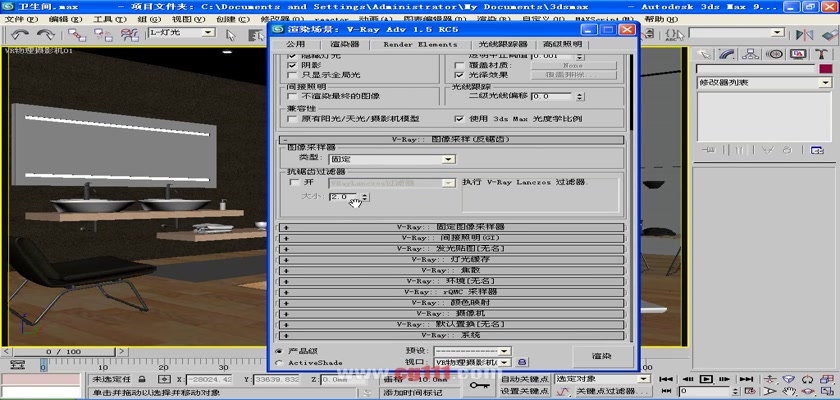Open the Hierarchy command panel tab
The height and width of the screenshot is (400, 840).
[x=751, y=54]
